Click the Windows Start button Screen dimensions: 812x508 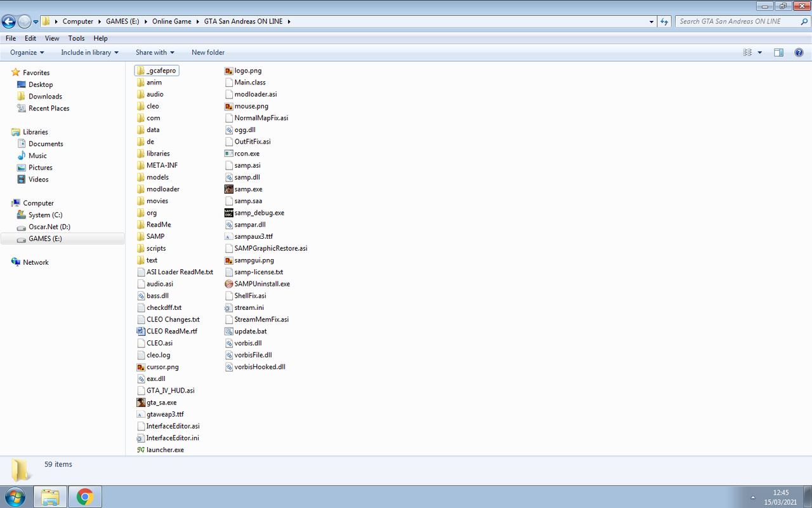tap(15, 497)
